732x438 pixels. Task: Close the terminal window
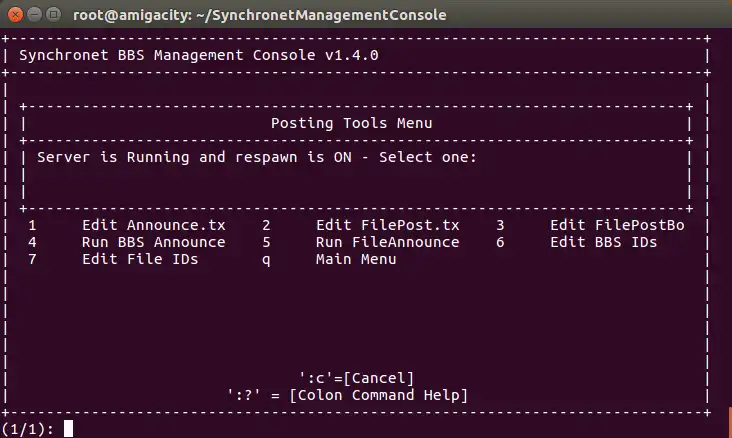[x=14, y=15]
